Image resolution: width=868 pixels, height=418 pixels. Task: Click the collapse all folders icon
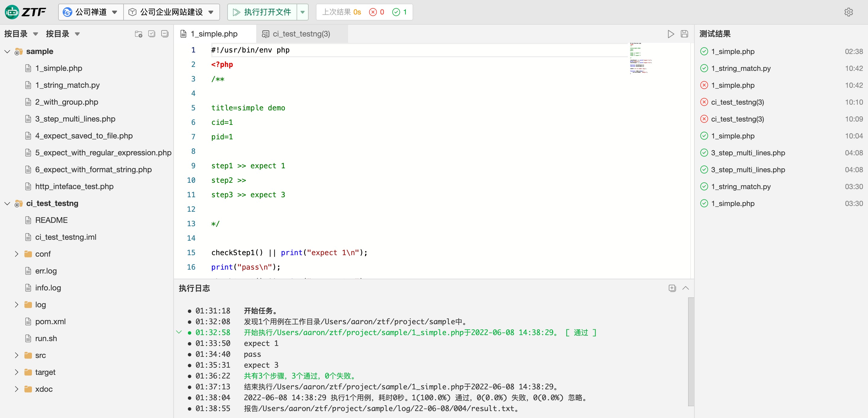click(165, 34)
